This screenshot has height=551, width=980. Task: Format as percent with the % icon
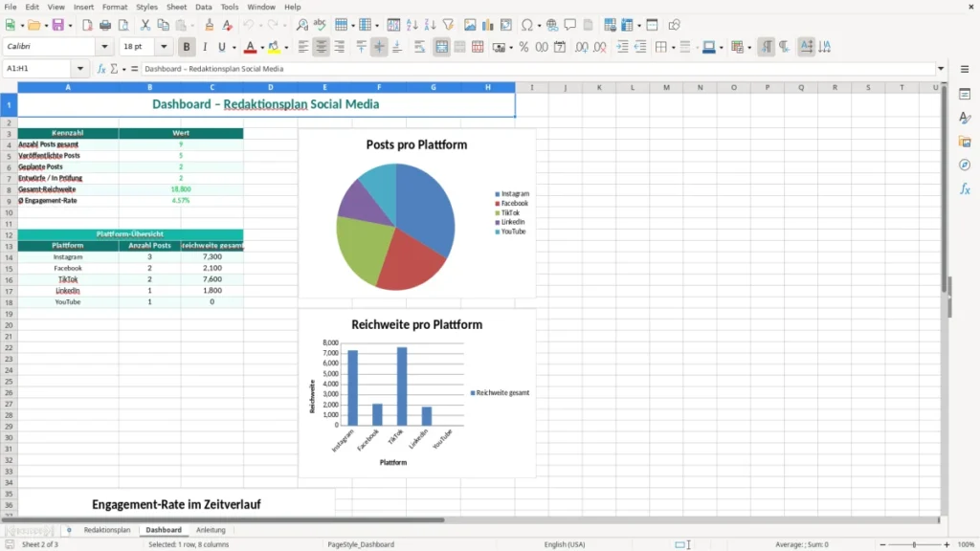(x=523, y=47)
